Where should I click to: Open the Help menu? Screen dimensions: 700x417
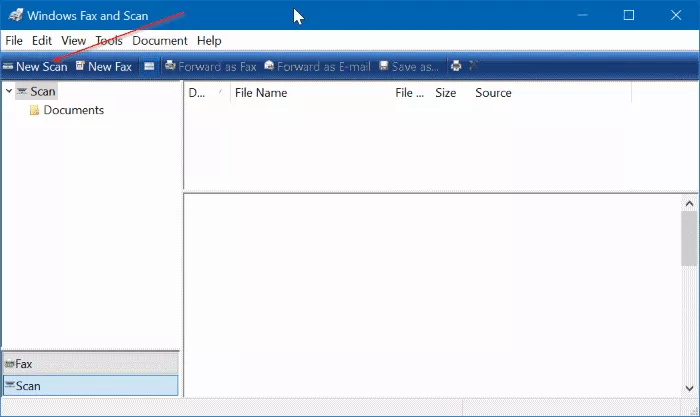click(x=209, y=41)
